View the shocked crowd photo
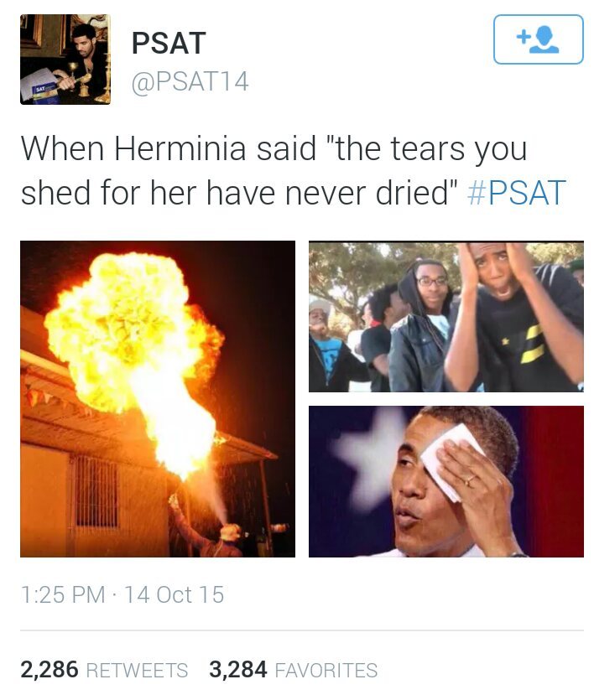This screenshot has width=594, height=700. [446, 317]
